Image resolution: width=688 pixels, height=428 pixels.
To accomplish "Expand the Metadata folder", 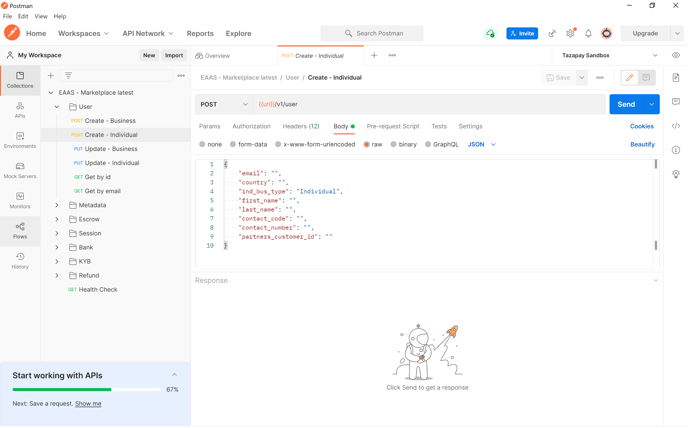I will click(57, 205).
